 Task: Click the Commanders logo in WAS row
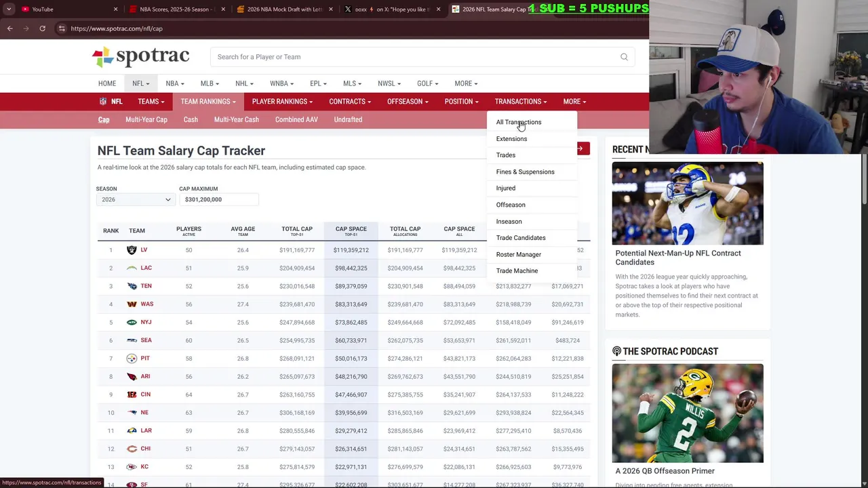click(132, 304)
